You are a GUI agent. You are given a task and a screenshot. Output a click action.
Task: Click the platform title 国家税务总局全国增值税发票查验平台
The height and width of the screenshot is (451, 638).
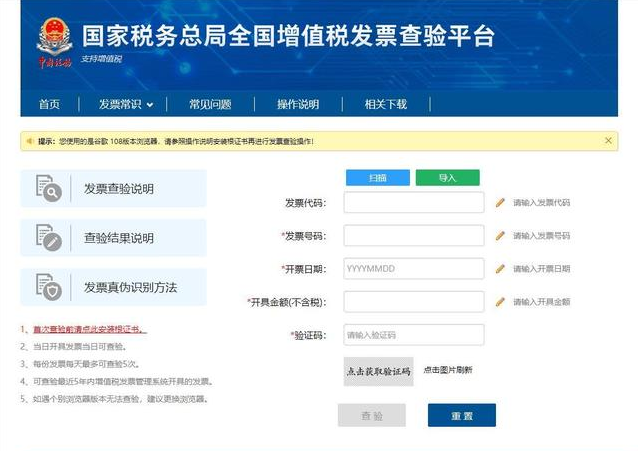pos(288,36)
